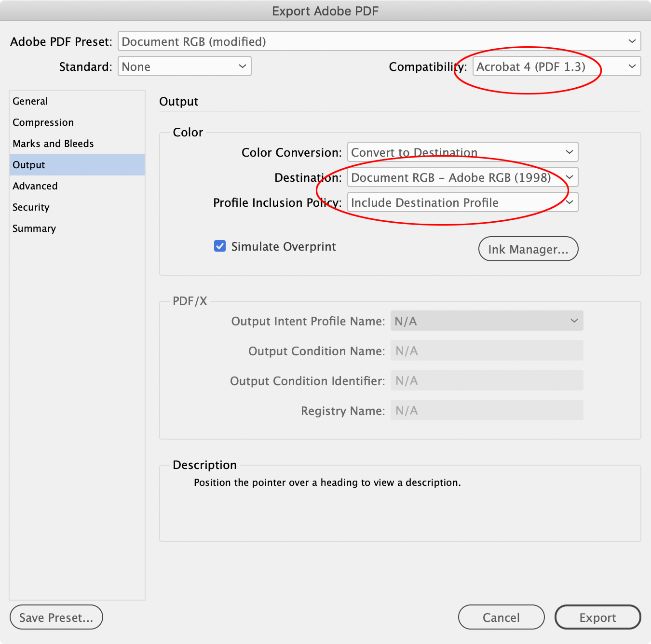Save the current settings as a preset
Image resolution: width=651 pixels, height=644 pixels.
coord(56,617)
